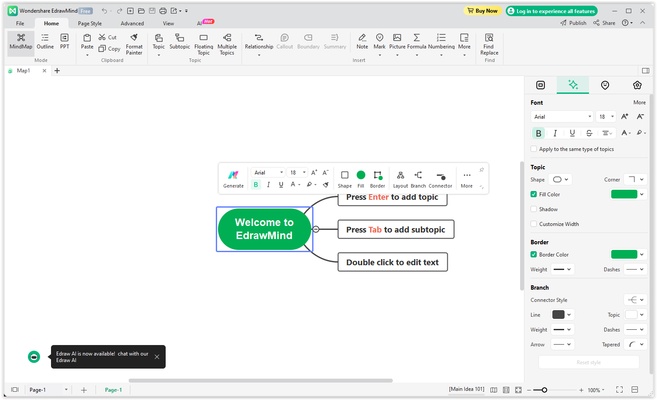Add a new page with plus button
This screenshot has width=657, height=400.
[x=83, y=390]
